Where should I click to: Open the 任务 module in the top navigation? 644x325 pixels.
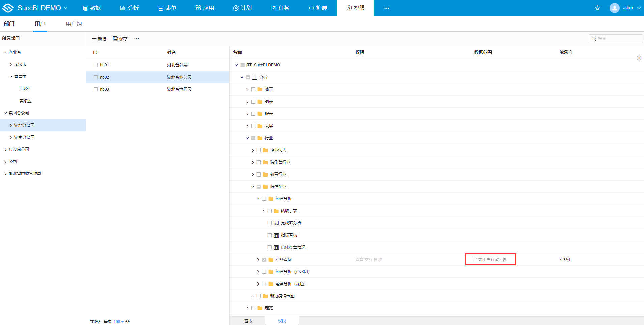[280, 8]
